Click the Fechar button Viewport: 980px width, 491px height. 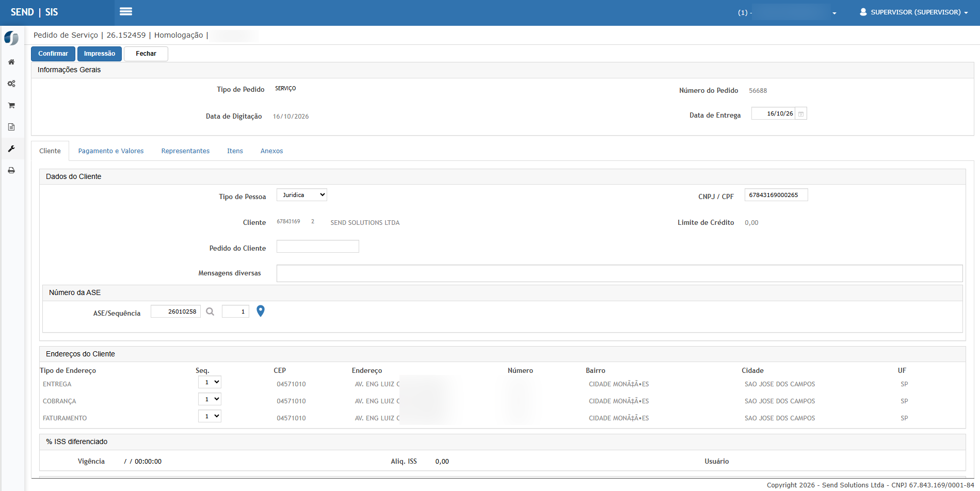(x=146, y=54)
